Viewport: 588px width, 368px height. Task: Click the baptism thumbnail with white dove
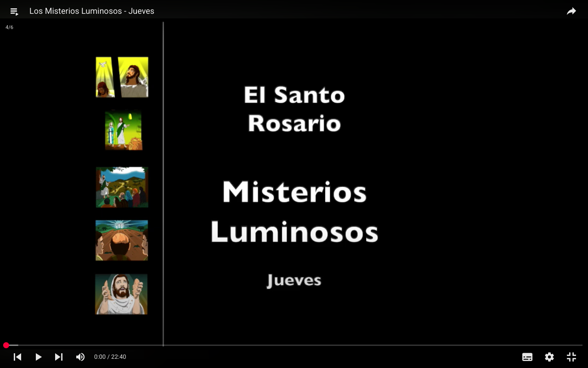122,77
